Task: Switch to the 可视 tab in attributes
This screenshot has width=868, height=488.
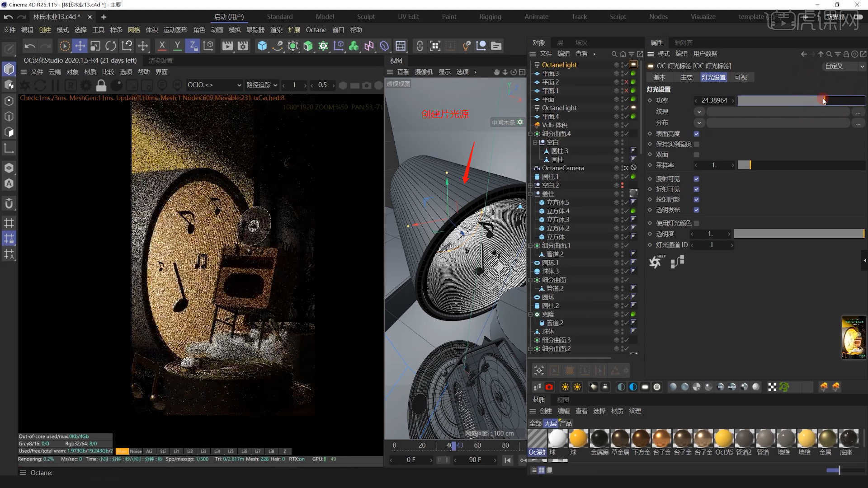Action: (x=741, y=77)
